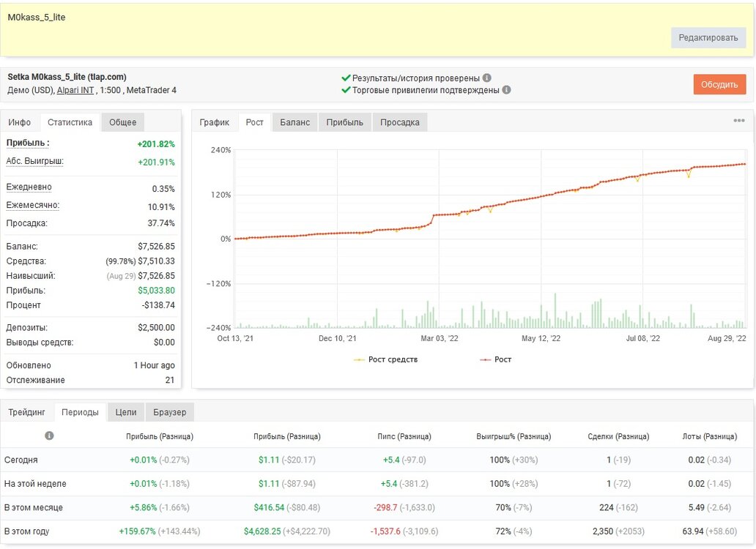Switch to the Инфо tab
Screen dimensions: 756x549
20,122
